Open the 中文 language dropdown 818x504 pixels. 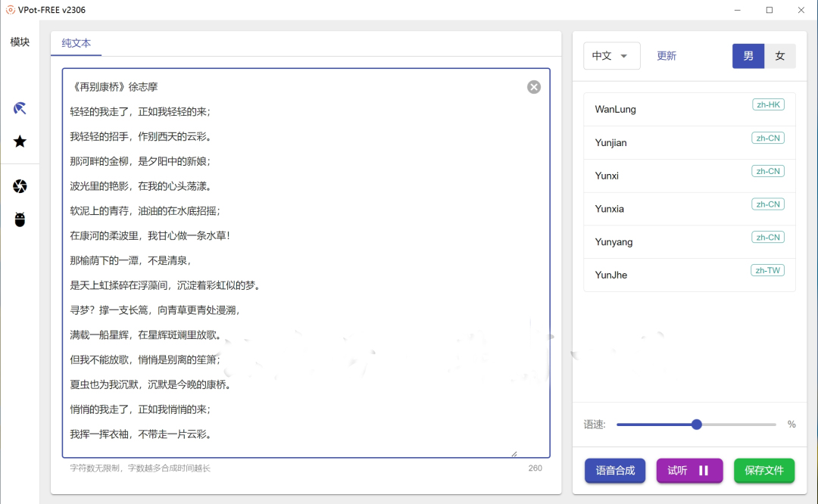point(611,56)
